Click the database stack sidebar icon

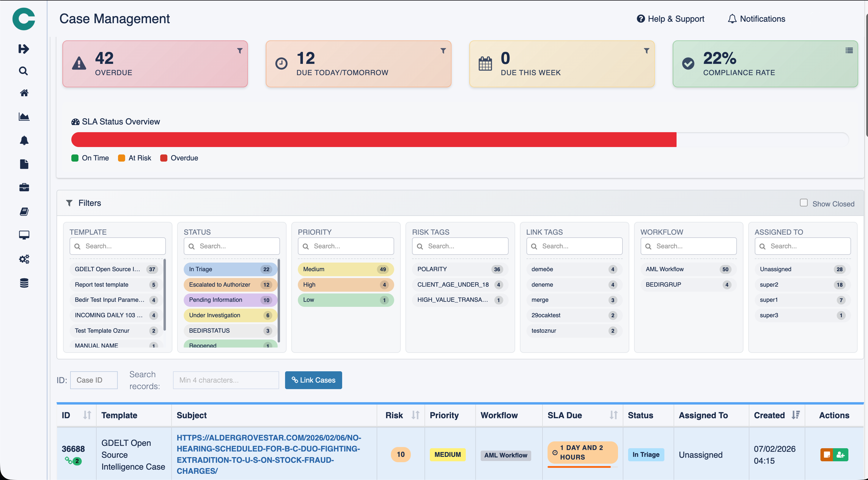[24, 283]
